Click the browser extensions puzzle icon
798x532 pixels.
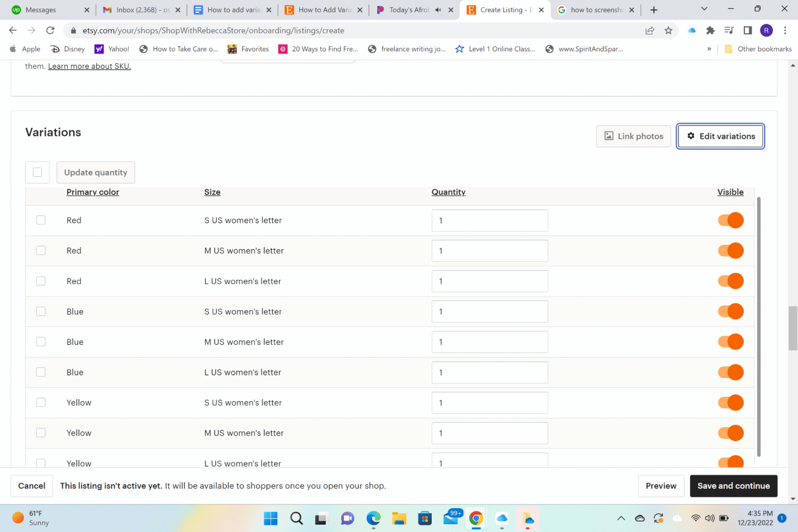click(x=710, y=30)
